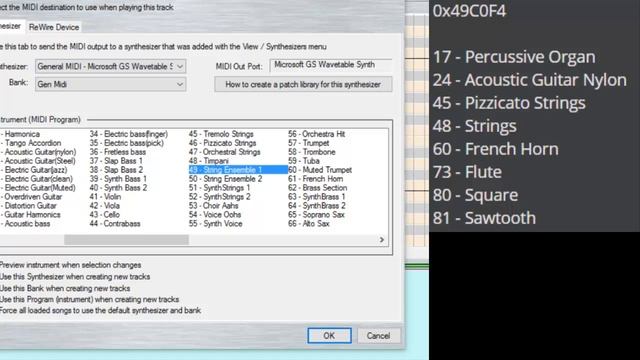
Task: Switch to the ReWire Device tab
Action: (54, 27)
